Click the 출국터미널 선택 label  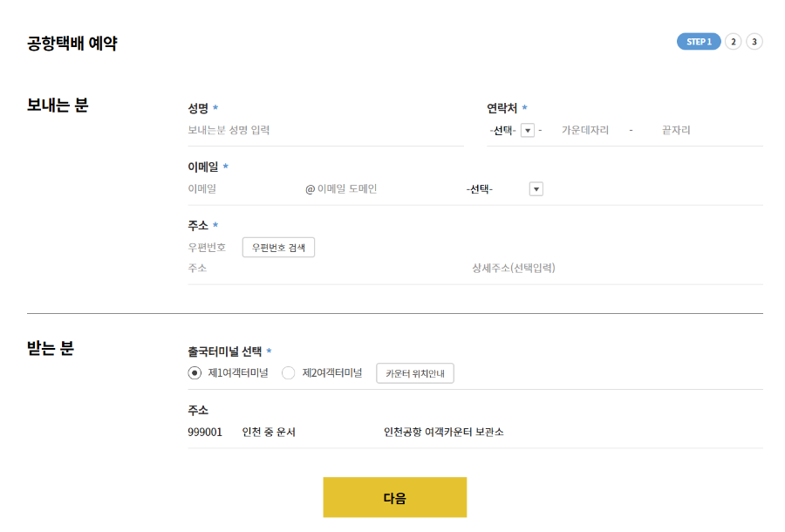tap(225, 351)
